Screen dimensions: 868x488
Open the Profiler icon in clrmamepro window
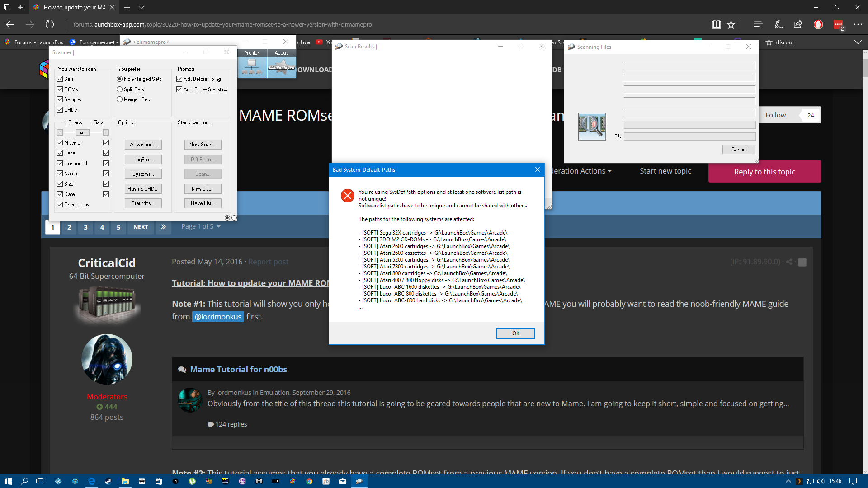(x=252, y=67)
